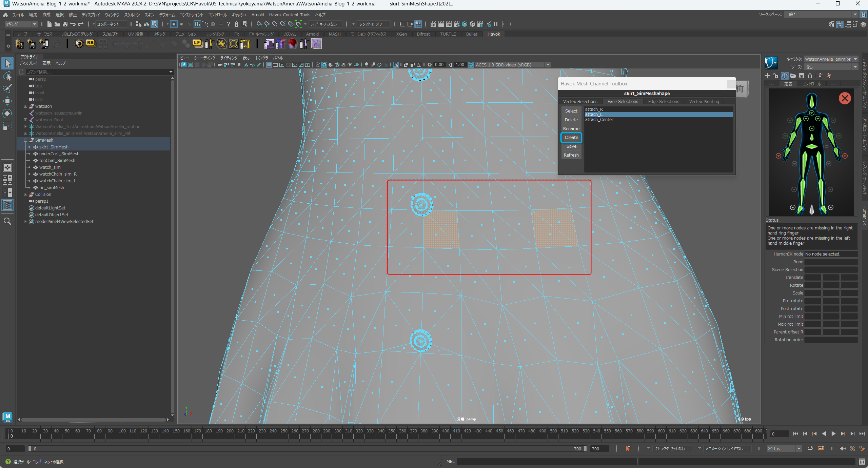Screen dimensions: 868x468
Task: Click the range slider bar handle at 700
Action: click(x=585, y=448)
